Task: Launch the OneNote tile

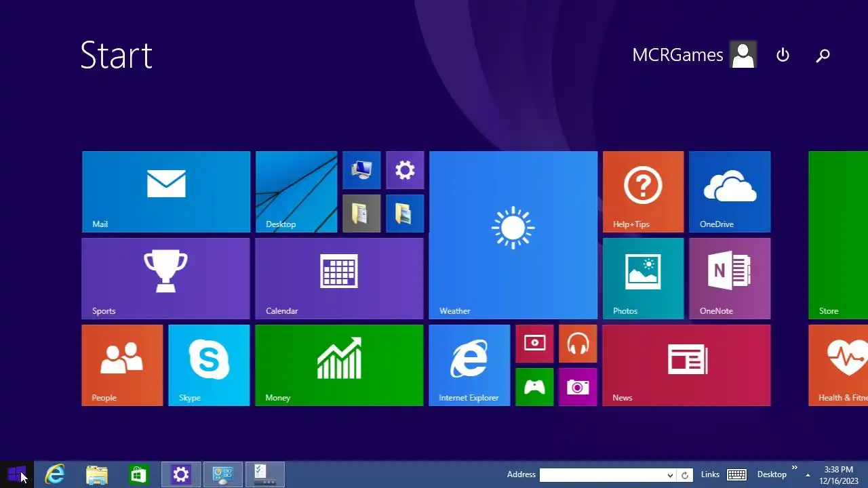Action: (730, 279)
